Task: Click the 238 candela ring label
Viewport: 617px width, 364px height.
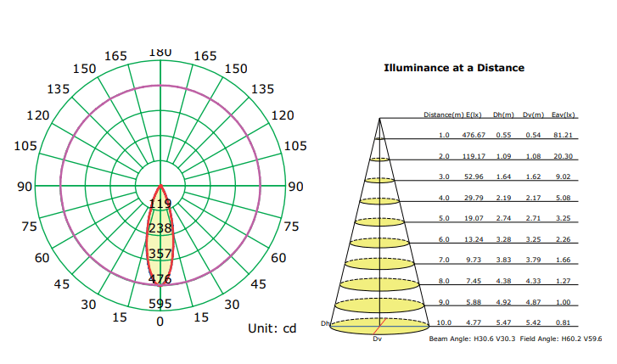Action: click(160, 228)
